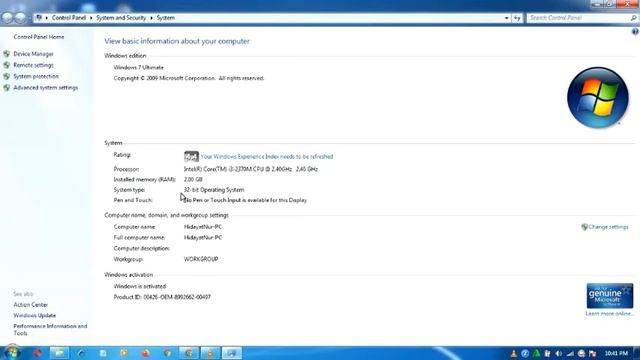This screenshot has height=360, width=640.
Task: Open Device Manager
Action: tap(33, 54)
